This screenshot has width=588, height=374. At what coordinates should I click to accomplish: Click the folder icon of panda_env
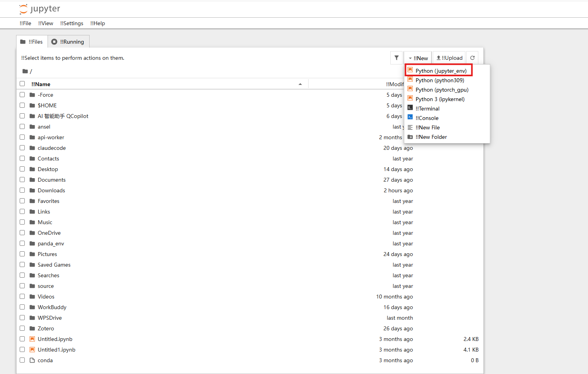(x=32, y=243)
